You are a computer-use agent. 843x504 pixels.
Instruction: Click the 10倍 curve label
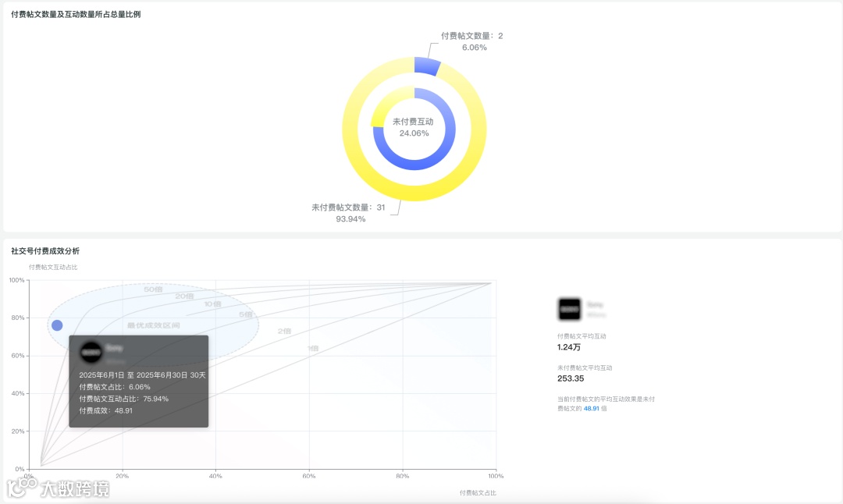click(x=212, y=304)
